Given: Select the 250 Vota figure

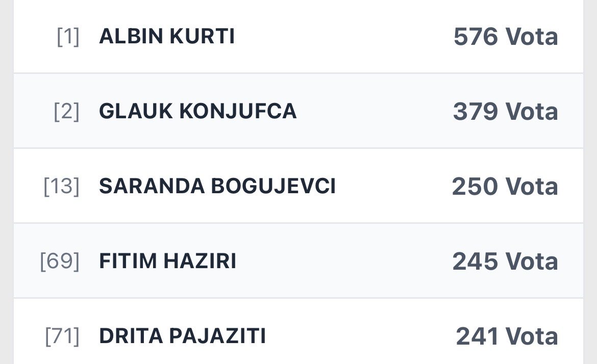Looking at the screenshot, I should point(505,187).
